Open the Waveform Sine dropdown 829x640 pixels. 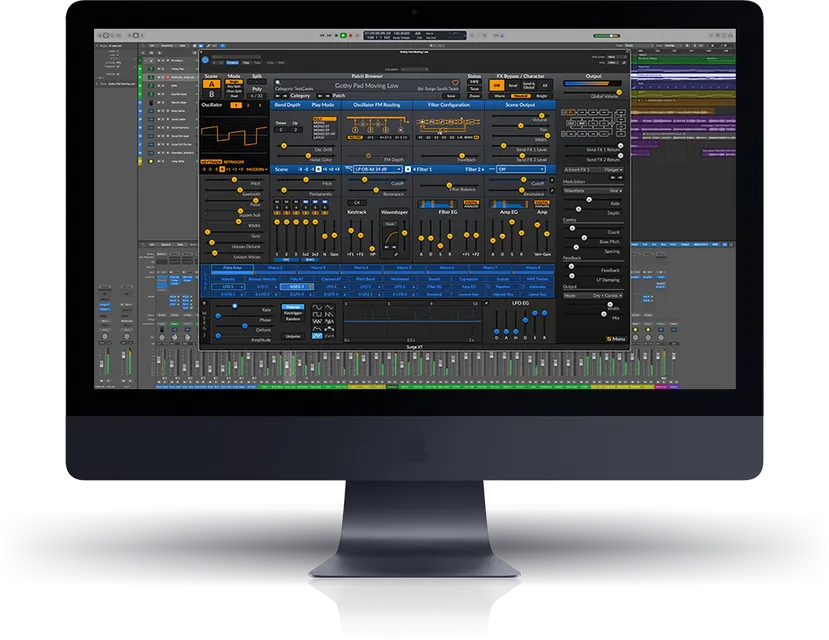click(x=593, y=190)
